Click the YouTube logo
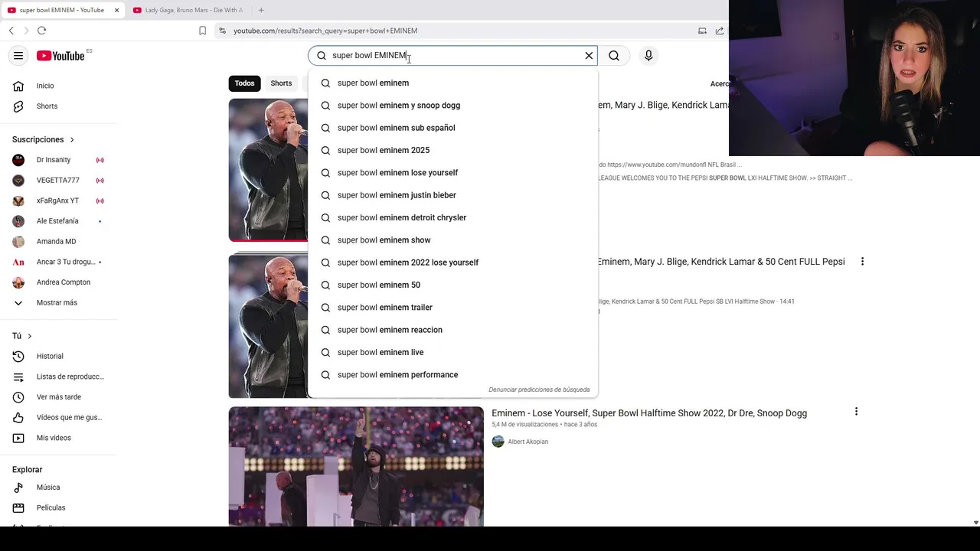Screen dimensions: 980x551 (60, 56)
